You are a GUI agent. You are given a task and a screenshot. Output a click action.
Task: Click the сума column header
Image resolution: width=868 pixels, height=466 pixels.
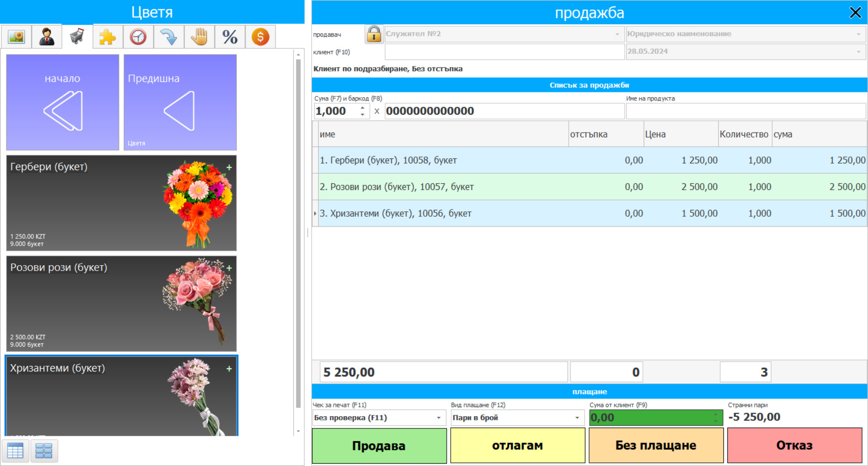pyautogui.click(x=819, y=134)
